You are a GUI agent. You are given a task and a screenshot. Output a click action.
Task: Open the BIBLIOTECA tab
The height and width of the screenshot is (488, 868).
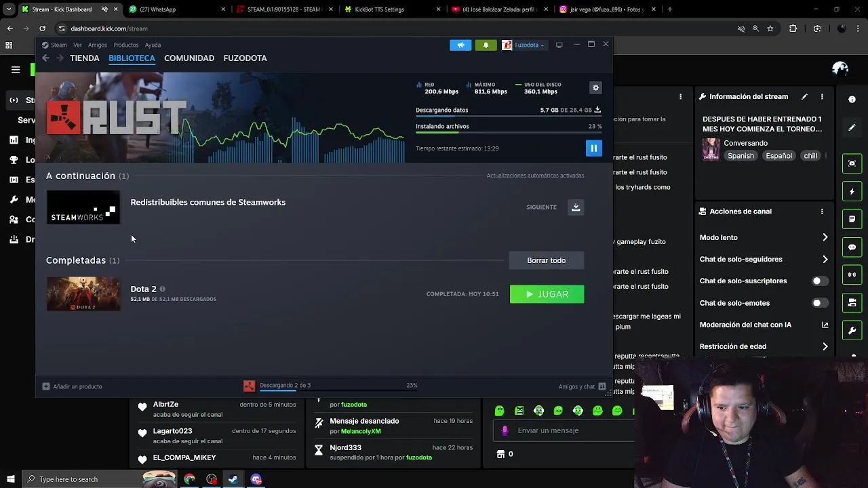pyautogui.click(x=132, y=58)
